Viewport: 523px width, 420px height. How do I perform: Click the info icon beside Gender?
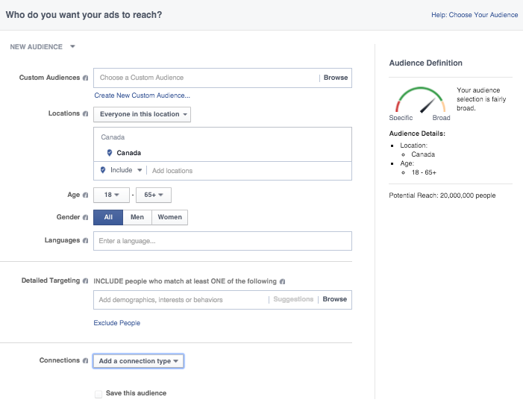[86, 218]
